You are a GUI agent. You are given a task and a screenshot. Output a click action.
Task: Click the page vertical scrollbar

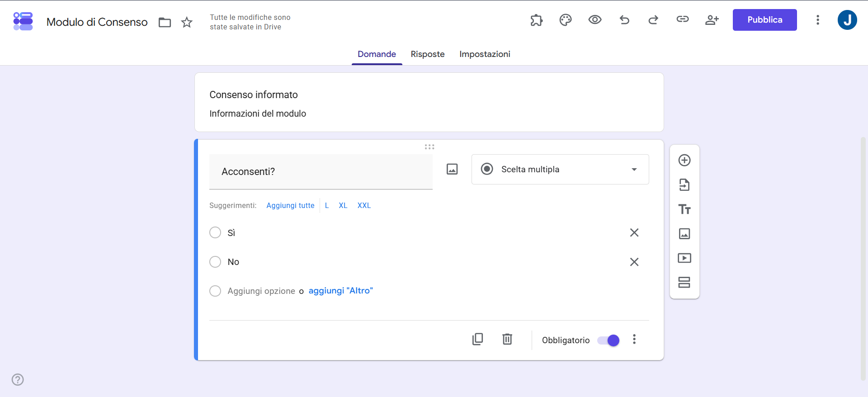point(863,259)
